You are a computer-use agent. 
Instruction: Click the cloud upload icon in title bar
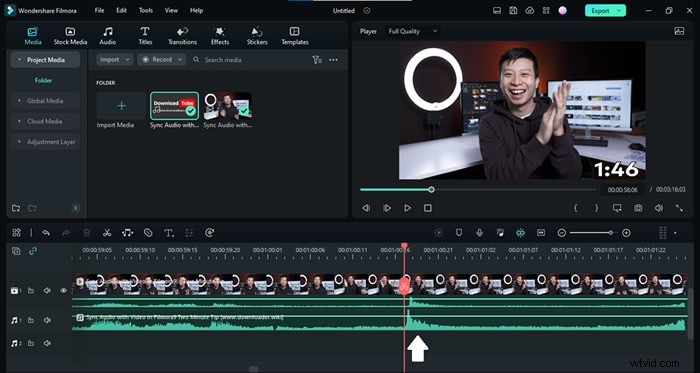(x=529, y=11)
